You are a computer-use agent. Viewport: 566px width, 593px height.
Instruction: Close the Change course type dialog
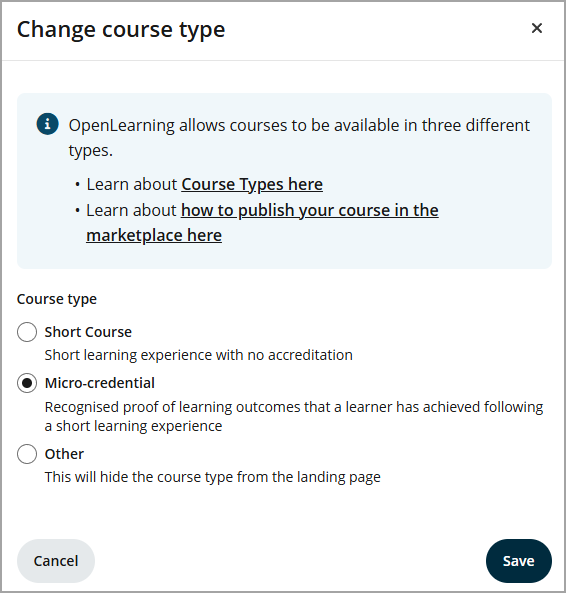pyautogui.click(x=537, y=28)
